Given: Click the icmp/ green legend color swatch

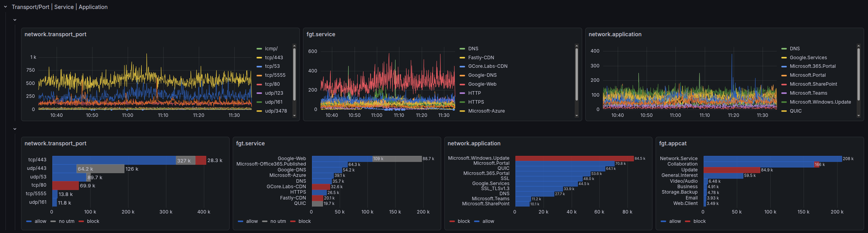Looking at the screenshot, I should (x=259, y=49).
